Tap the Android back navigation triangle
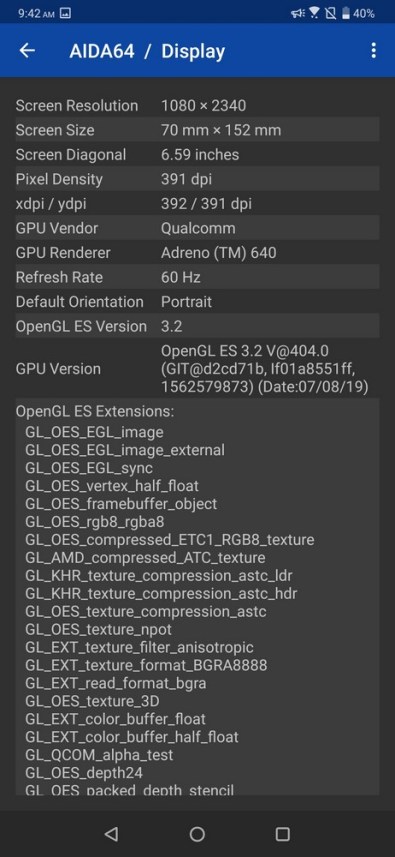Image resolution: width=395 pixels, height=857 pixels. [111, 833]
